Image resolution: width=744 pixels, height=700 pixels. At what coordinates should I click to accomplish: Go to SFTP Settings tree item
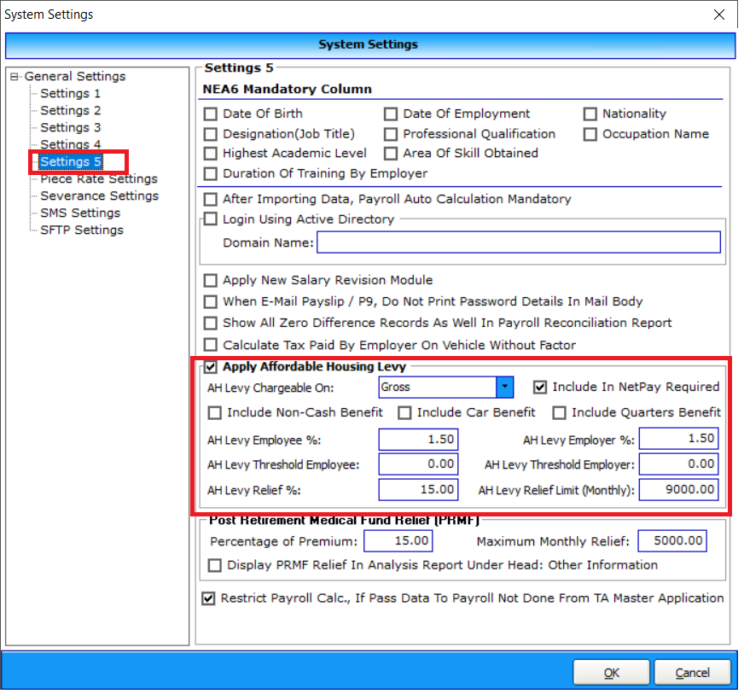[x=81, y=230]
